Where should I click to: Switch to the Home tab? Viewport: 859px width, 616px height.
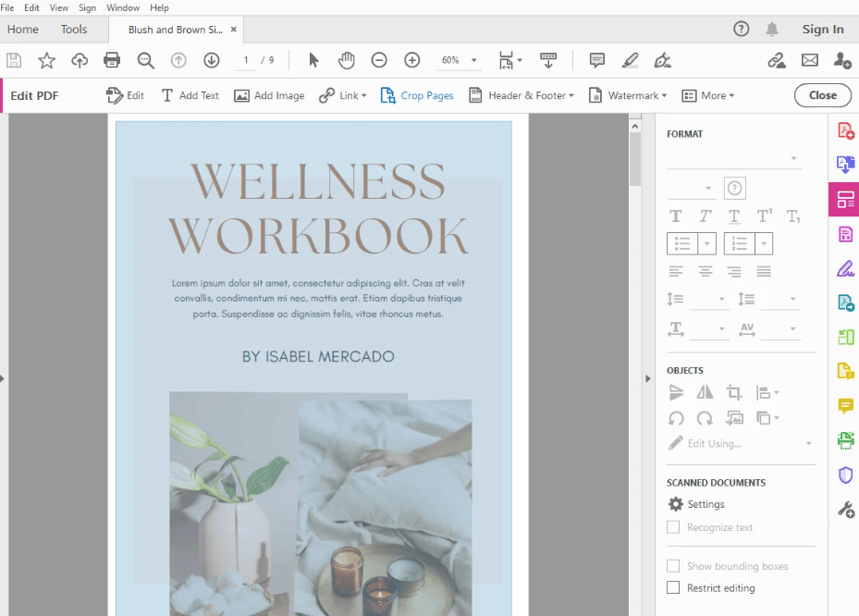pyautogui.click(x=22, y=29)
